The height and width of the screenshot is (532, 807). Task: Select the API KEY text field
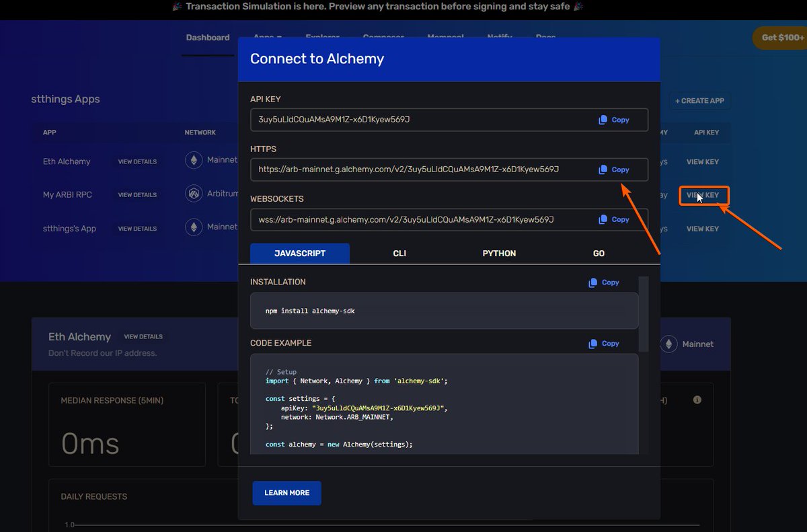(449, 120)
